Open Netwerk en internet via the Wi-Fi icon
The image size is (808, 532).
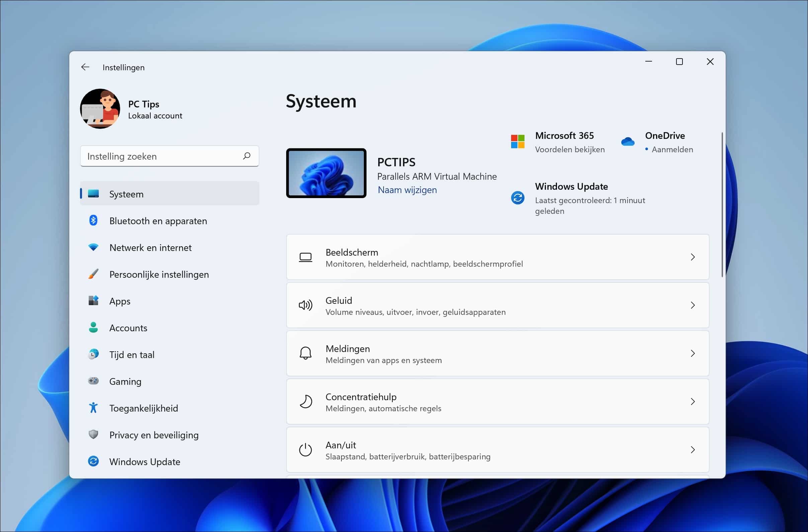click(93, 247)
